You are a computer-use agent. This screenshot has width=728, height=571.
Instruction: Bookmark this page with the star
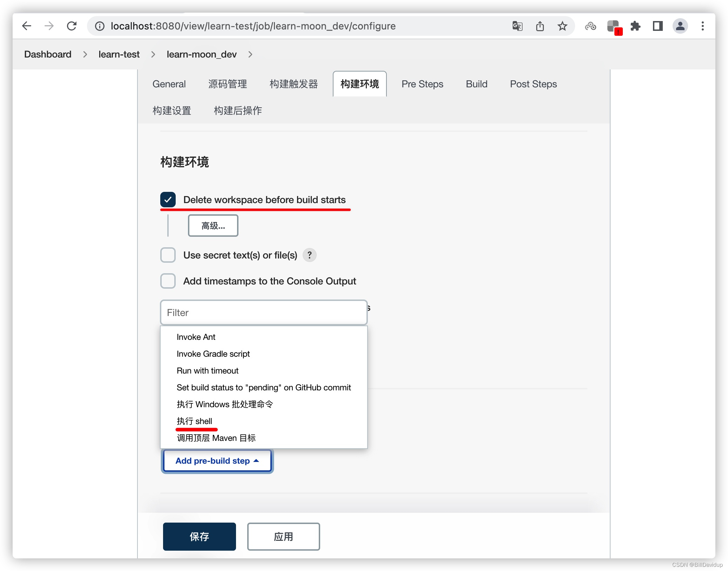click(x=562, y=26)
